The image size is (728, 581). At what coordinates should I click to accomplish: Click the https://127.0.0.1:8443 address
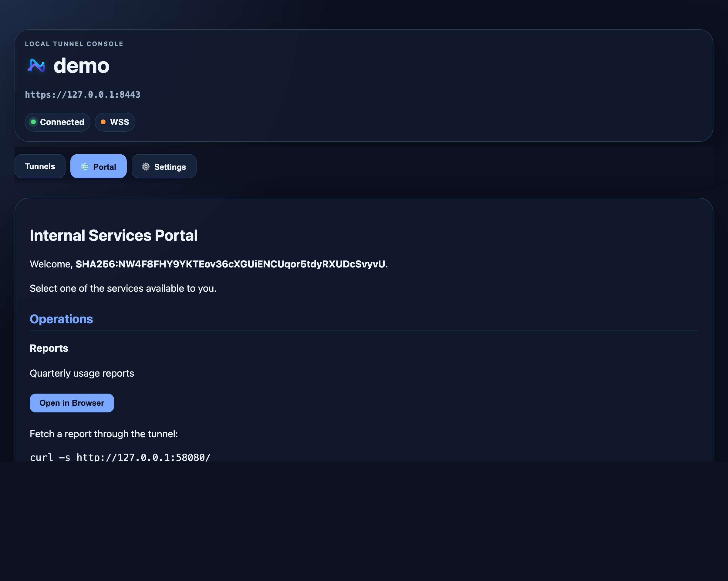pyautogui.click(x=83, y=95)
